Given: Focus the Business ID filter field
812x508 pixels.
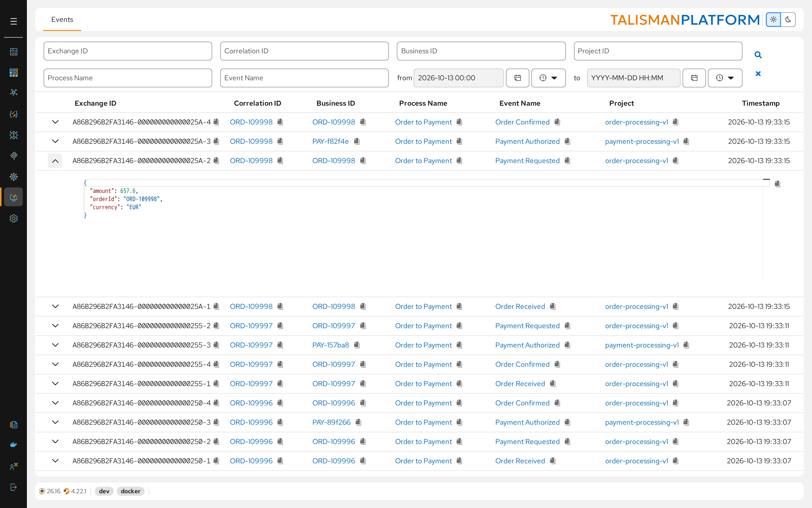Looking at the screenshot, I should (481, 51).
